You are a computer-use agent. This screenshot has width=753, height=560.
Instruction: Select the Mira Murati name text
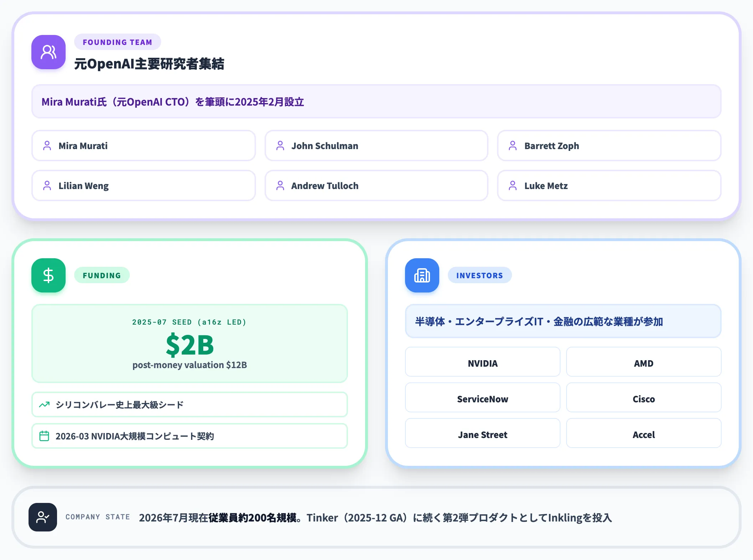[x=83, y=146]
